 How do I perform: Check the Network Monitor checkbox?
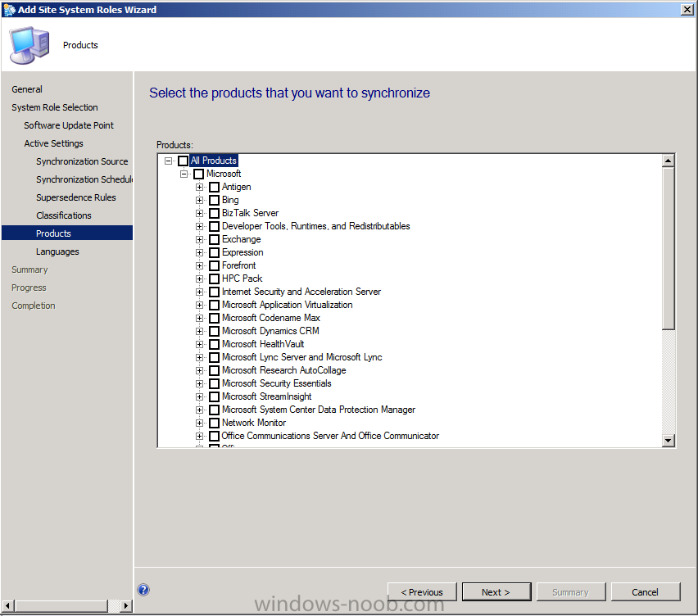click(x=214, y=423)
